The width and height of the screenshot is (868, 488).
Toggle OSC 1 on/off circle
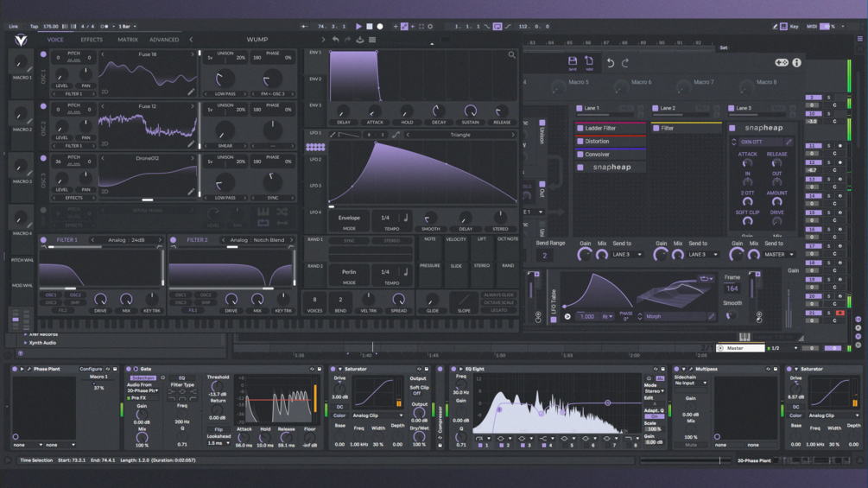tap(43, 54)
